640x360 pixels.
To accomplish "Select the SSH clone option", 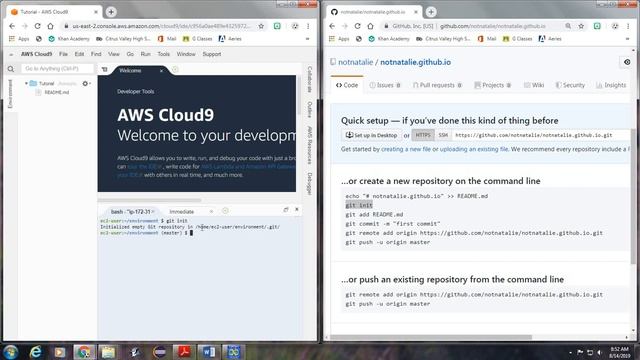I will tap(443, 135).
